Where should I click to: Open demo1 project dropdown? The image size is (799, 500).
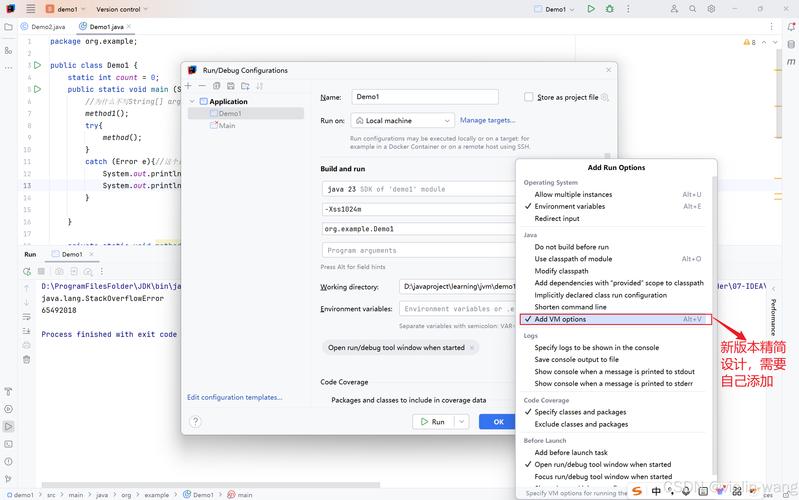(x=66, y=9)
